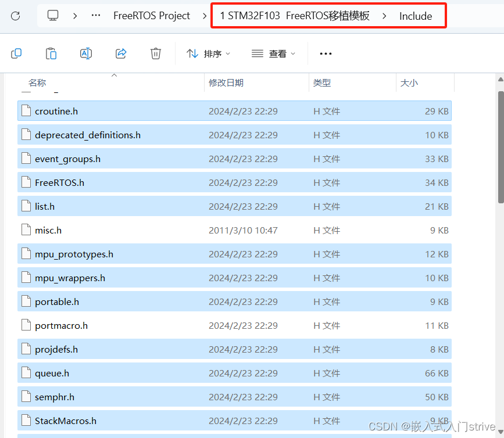Toggle the checkbox on FreeRTOS.h
The height and width of the screenshot is (438, 504).
(x=26, y=182)
